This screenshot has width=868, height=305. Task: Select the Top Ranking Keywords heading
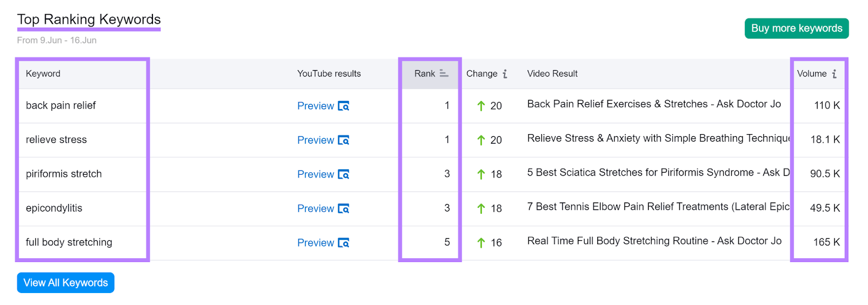[89, 20]
